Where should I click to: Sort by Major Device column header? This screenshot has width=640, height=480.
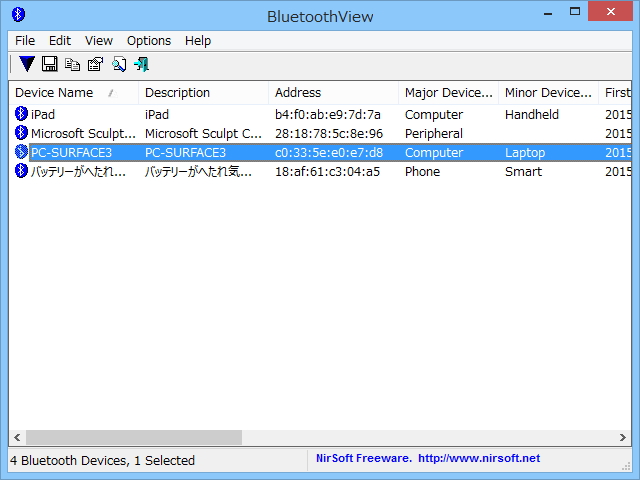pos(448,93)
